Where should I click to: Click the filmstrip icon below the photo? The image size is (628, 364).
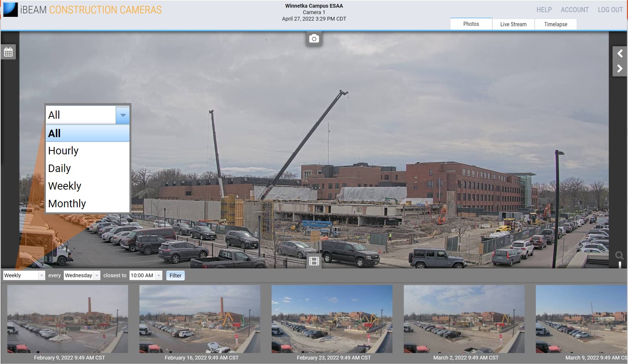coord(314,260)
